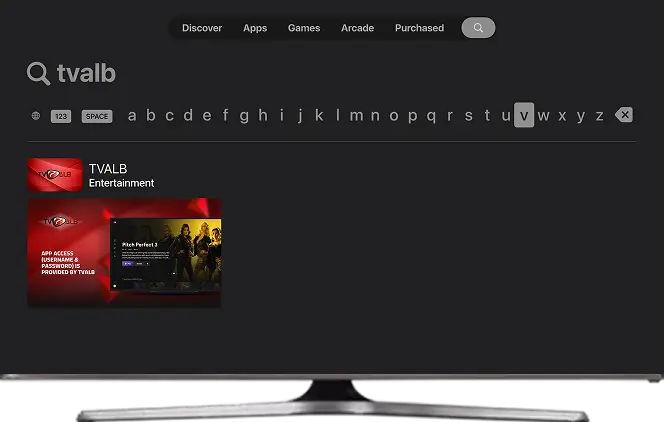Select letter a on keyboard
The width and height of the screenshot is (664, 422).
pyautogui.click(x=132, y=115)
